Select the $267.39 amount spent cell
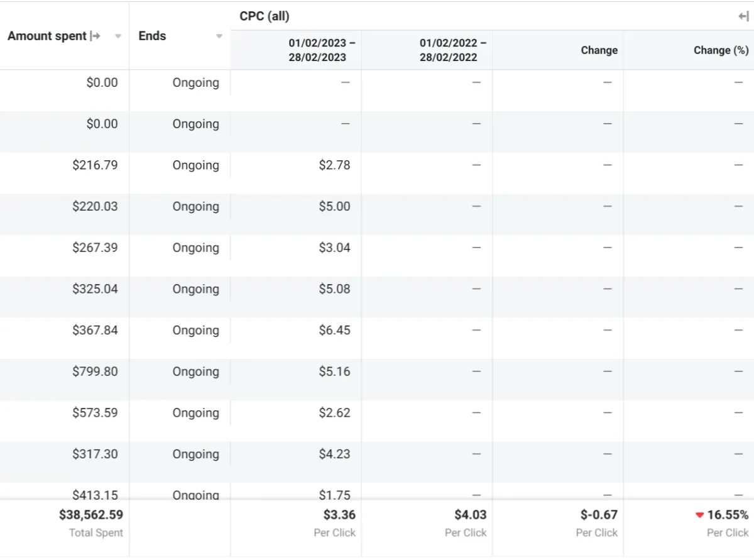 pos(95,248)
